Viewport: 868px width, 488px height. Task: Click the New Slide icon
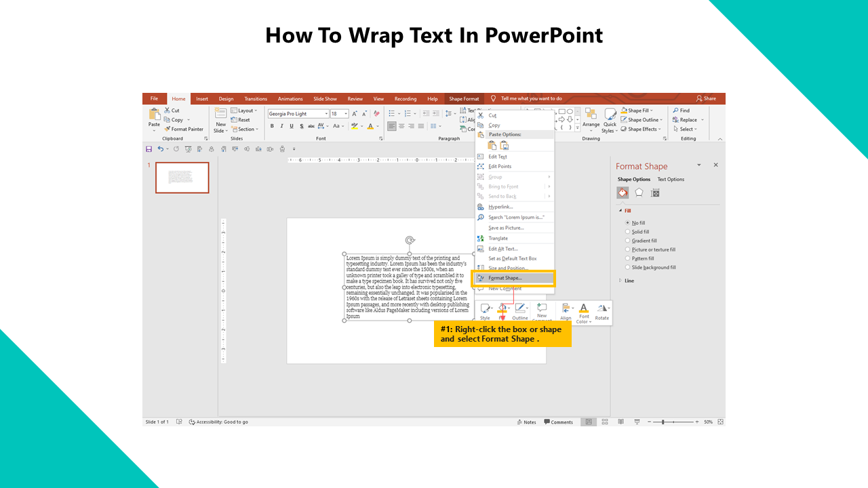(x=221, y=114)
